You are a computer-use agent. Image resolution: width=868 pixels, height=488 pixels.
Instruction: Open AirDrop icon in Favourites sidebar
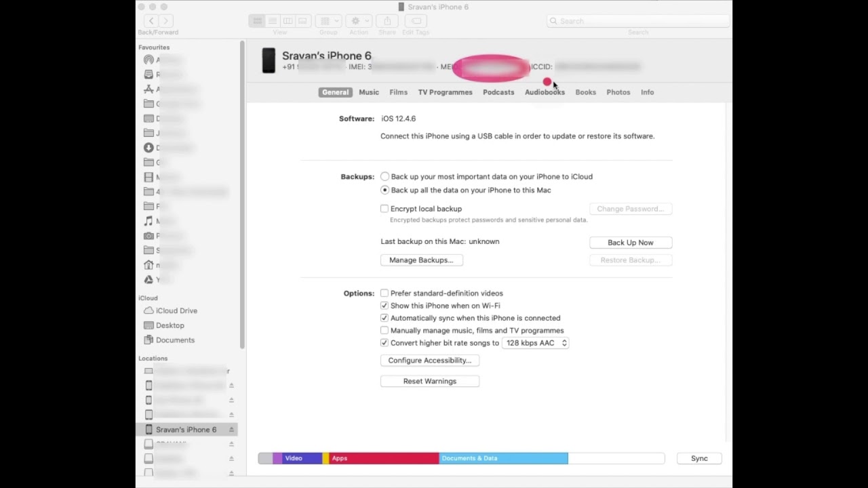(x=149, y=60)
